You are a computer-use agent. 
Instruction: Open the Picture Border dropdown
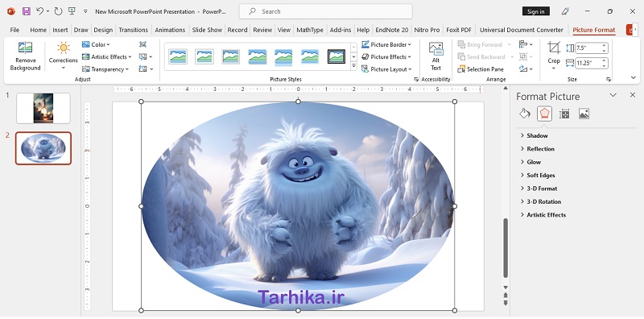[386, 44]
